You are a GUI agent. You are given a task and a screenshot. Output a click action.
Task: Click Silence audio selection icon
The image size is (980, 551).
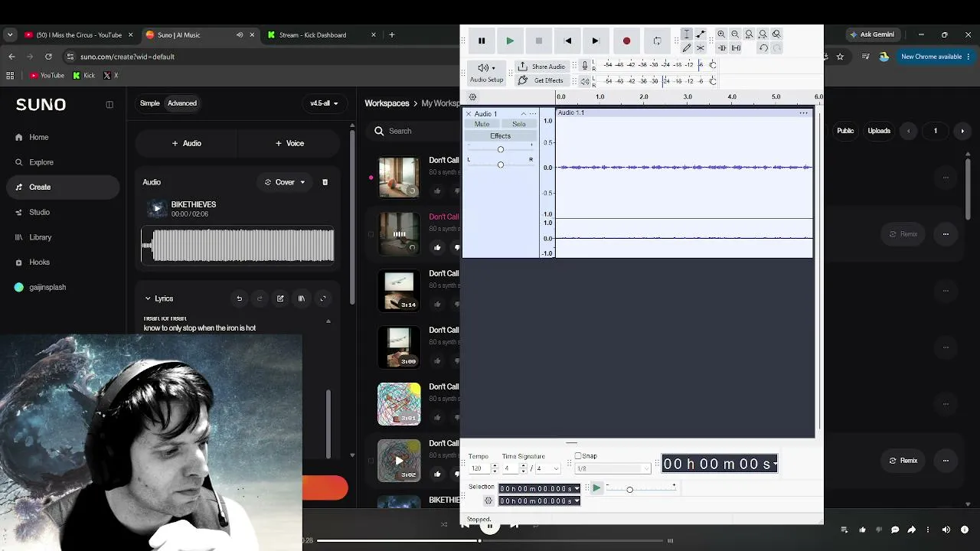(736, 48)
